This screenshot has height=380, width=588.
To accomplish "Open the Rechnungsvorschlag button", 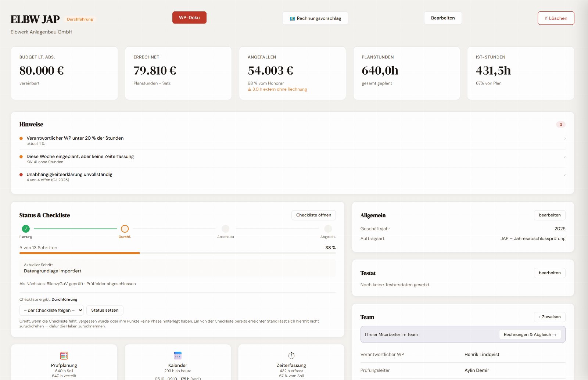I will (315, 18).
